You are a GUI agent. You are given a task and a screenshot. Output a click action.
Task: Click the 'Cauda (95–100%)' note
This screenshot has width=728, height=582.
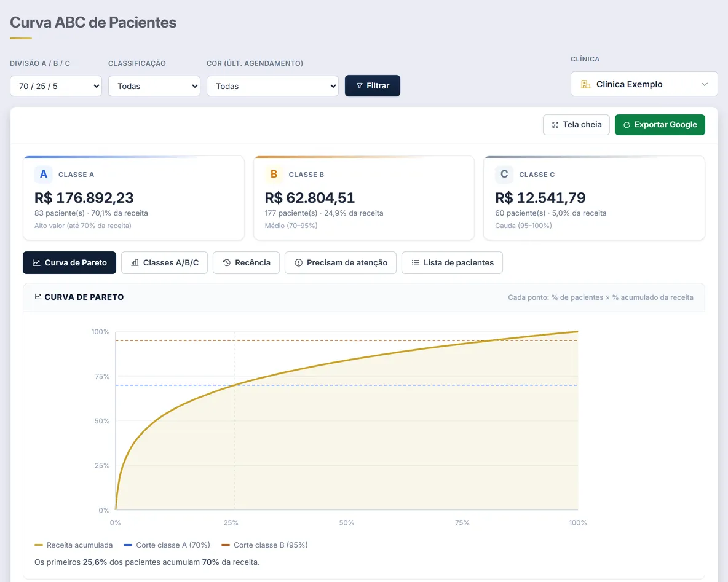pos(523,226)
